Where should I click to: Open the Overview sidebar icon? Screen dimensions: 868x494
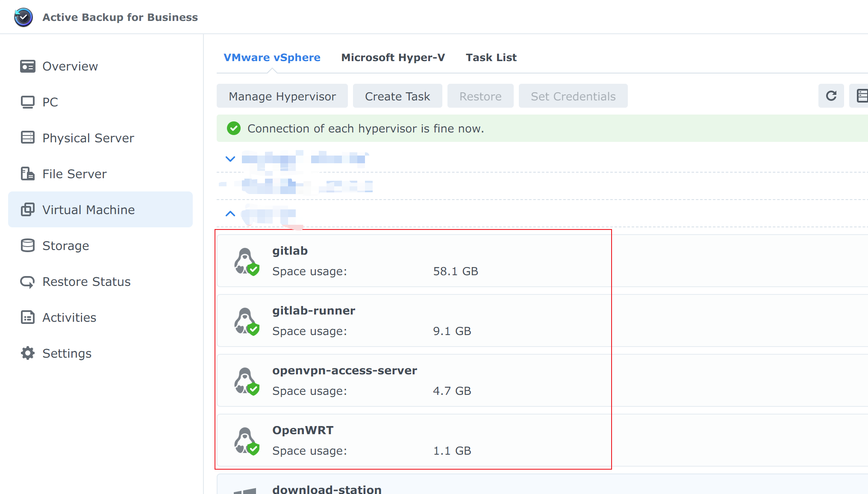coord(28,66)
